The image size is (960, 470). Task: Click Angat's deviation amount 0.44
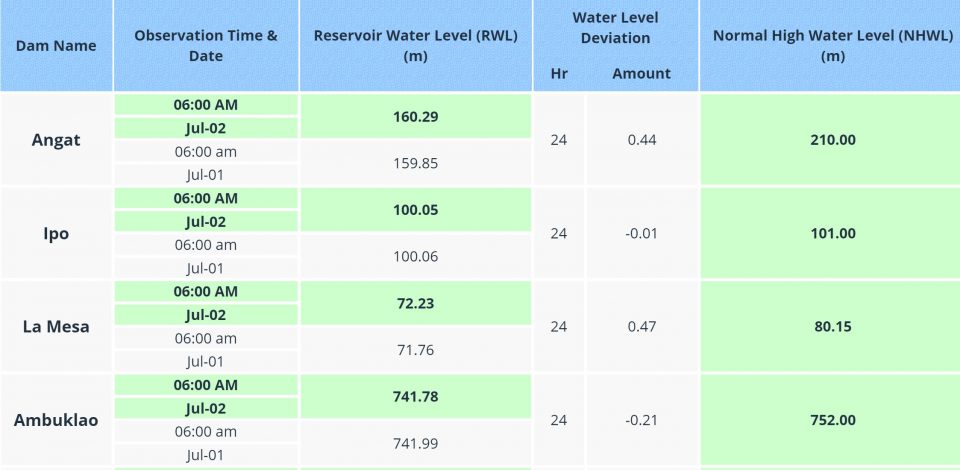pos(642,139)
